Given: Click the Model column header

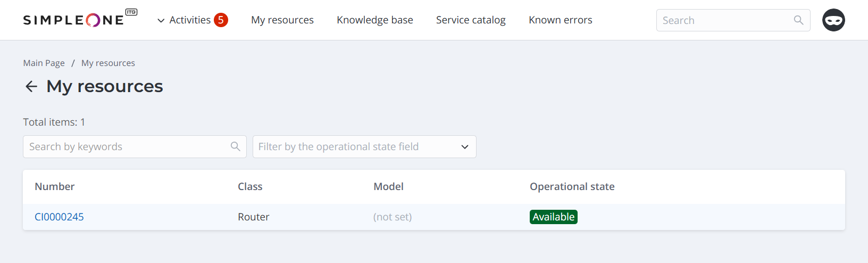Looking at the screenshot, I should pyautogui.click(x=388, y=186).
